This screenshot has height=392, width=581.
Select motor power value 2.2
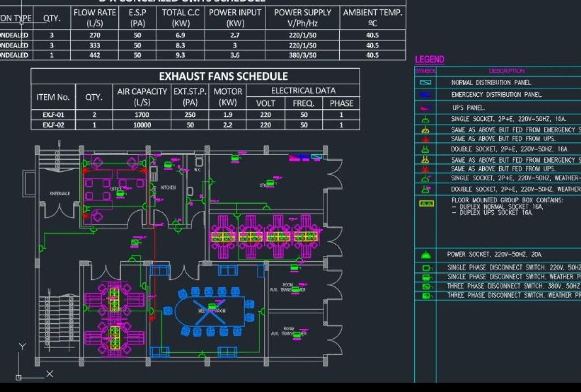point(228,125)
